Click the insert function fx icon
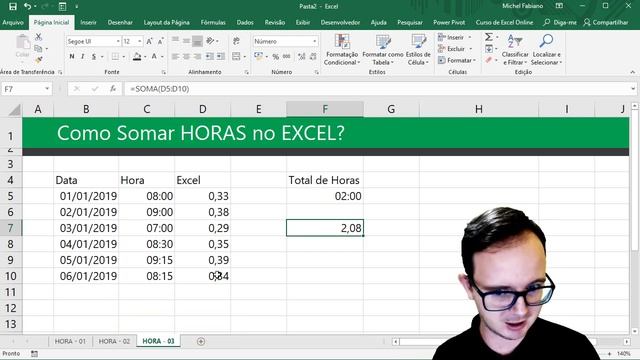Image resolution: width=640 pixels, height=360 pixels. [x=113, y=89]
